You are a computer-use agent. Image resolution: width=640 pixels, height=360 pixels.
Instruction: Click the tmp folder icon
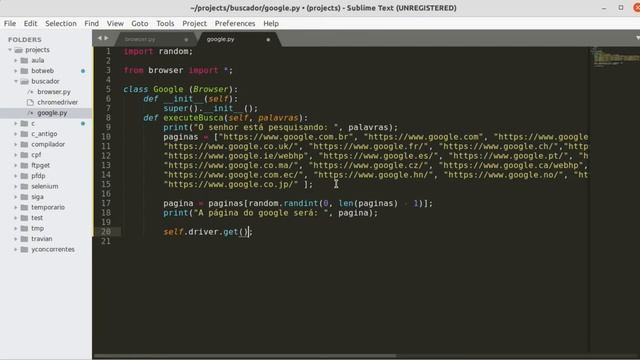[x=24, y=229]
